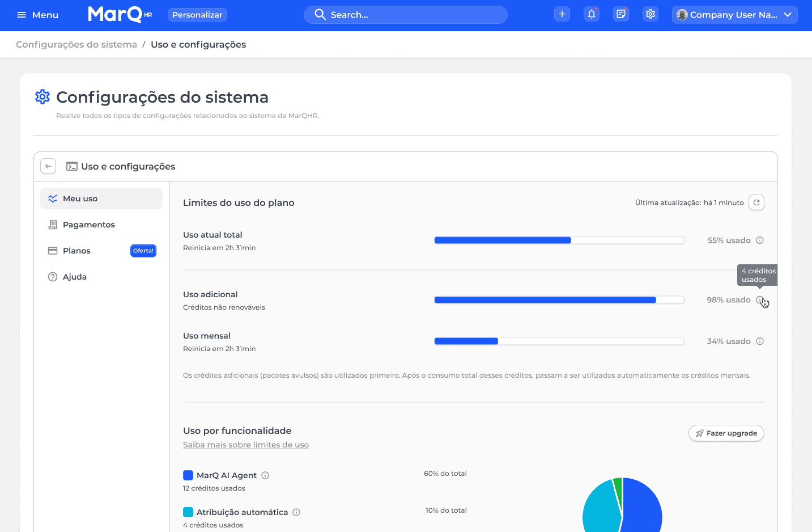This screenshot has width=812, height=532.
Task: Open the notifications bell icon
Action: (x=592, y=15)
